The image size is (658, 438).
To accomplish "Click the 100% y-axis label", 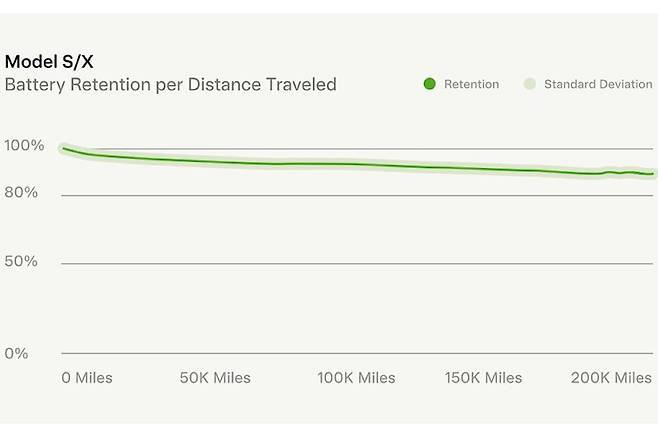I will (x=24, y=146).
